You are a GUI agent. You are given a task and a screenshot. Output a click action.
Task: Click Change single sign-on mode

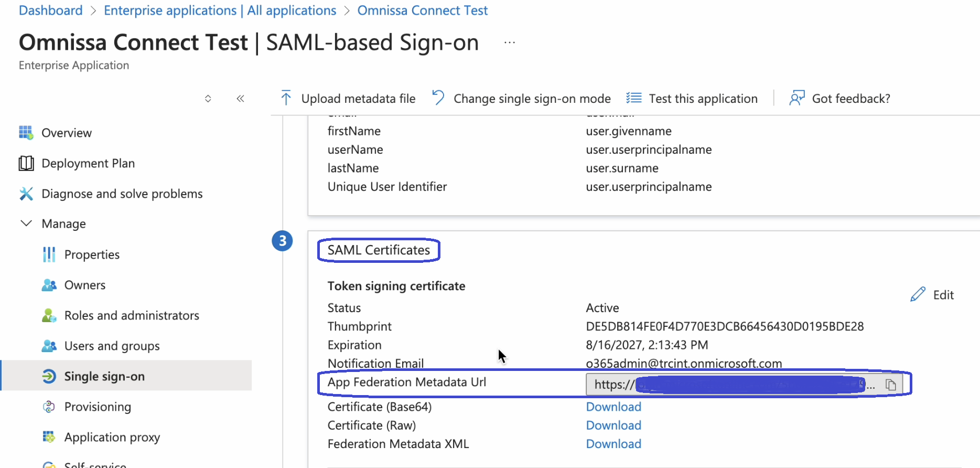pos(532,99)
